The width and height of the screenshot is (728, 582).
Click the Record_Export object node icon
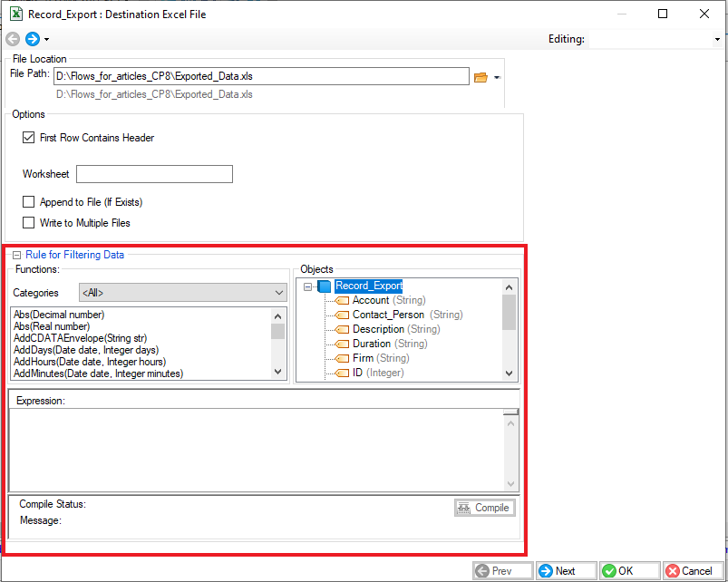tap(325, 286)
